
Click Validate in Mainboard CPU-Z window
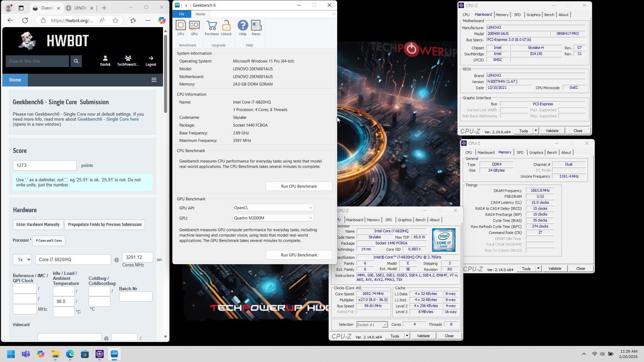[552, 131]
